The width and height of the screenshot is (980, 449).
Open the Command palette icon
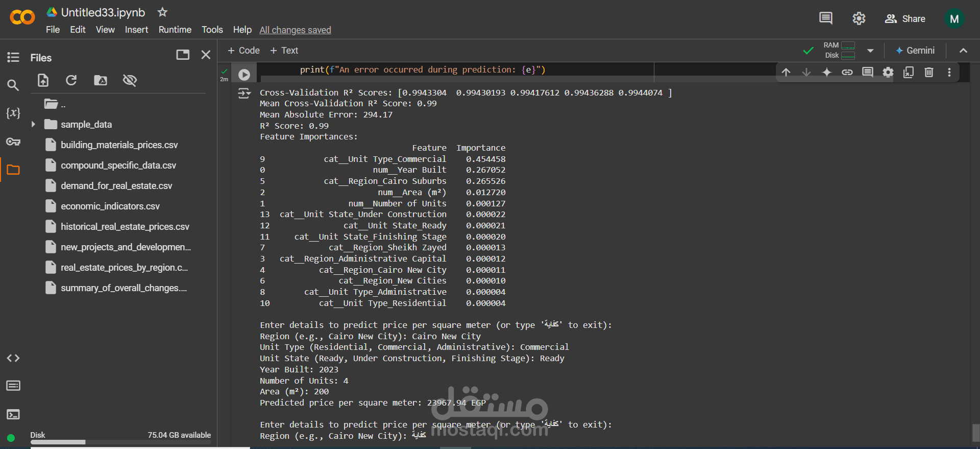[13, 386]
